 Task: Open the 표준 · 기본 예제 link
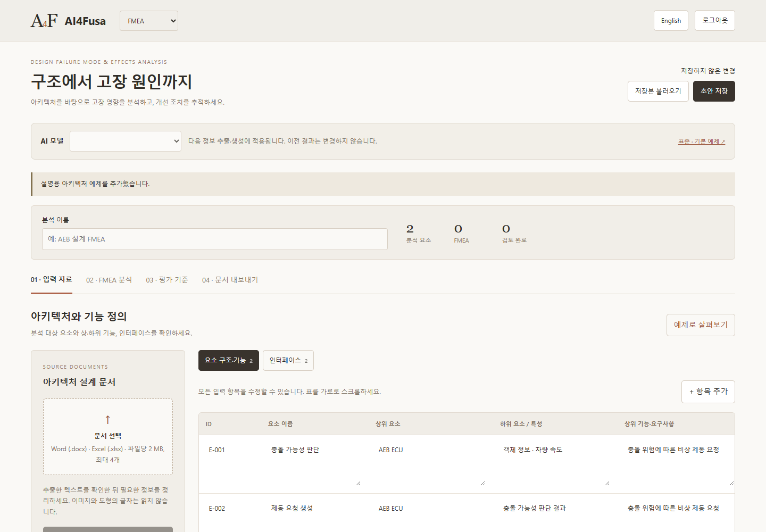coord(702,142)
